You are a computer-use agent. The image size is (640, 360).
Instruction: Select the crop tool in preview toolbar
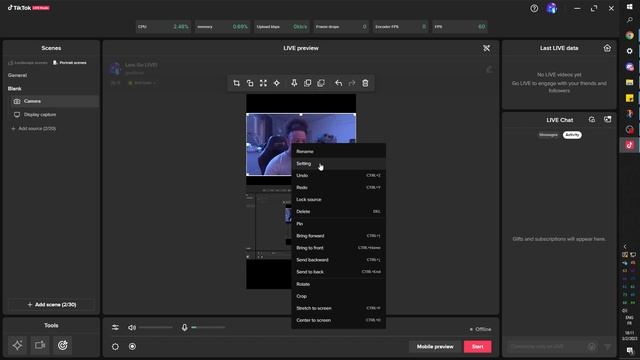[x=236, y=83]
